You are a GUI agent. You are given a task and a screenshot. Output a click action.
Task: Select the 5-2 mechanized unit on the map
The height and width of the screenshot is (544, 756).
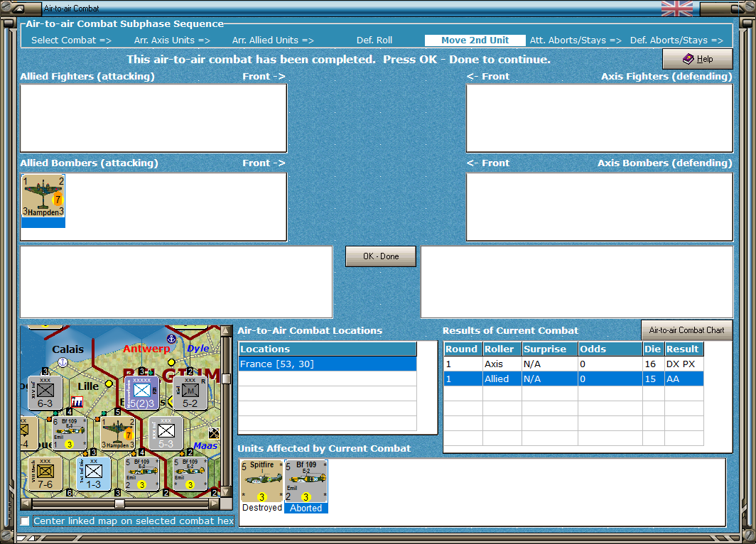[190, 393]
